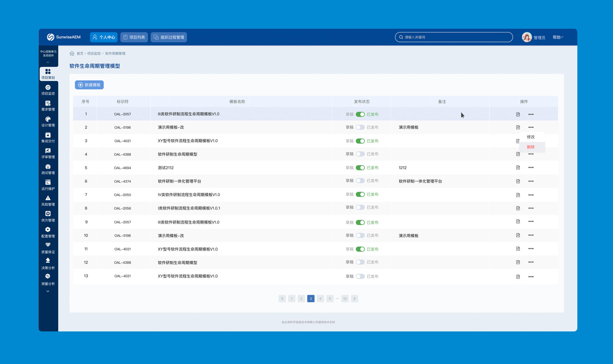Image resolution: width=613 pixels, height=364 pixels.
Task: Open 风险管理 warning icon
Action: (48, 198)
